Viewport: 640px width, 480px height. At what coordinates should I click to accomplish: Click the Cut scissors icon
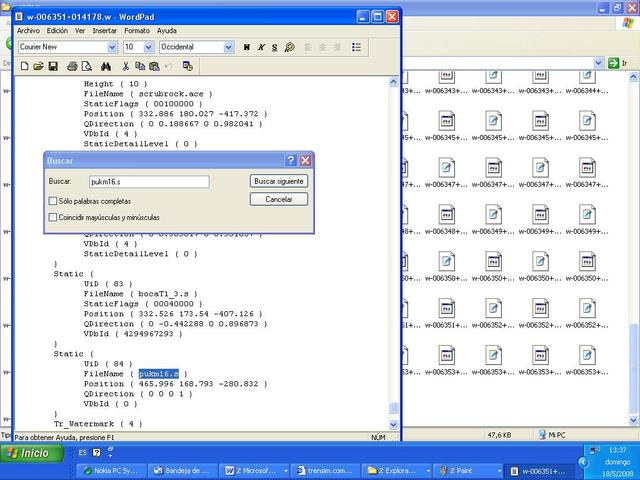point(125,66)
